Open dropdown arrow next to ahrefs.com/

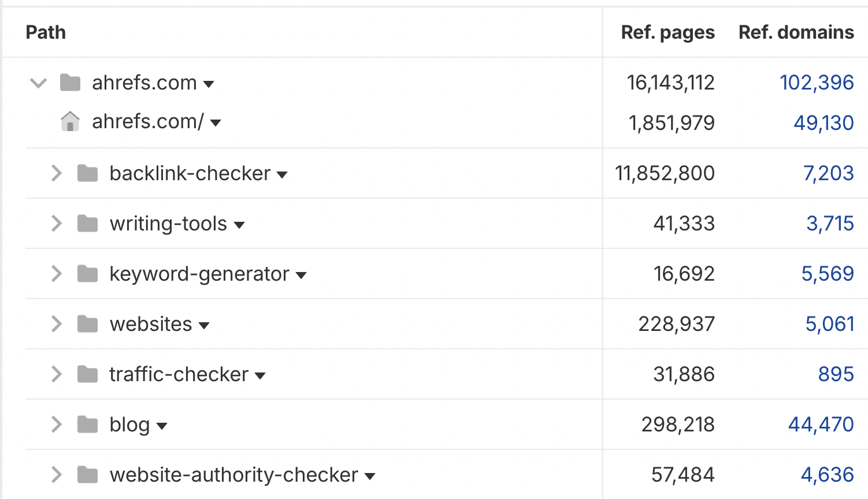click(216, 122)
